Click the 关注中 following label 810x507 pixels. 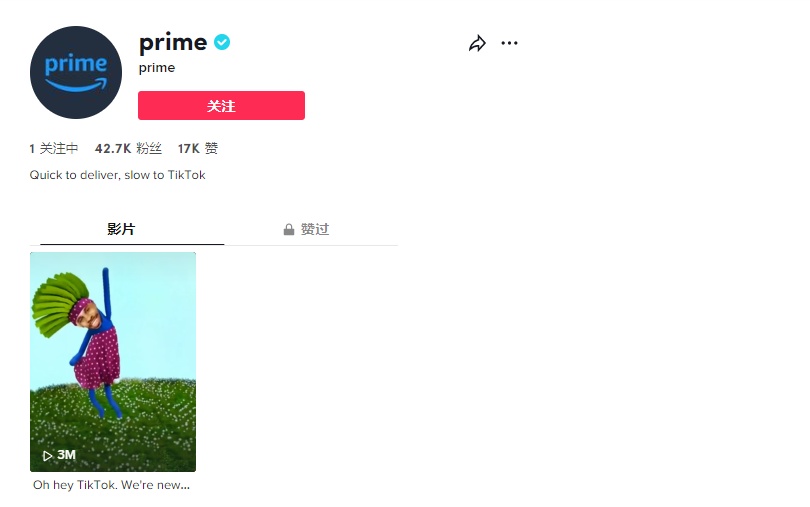coord(59,149)
